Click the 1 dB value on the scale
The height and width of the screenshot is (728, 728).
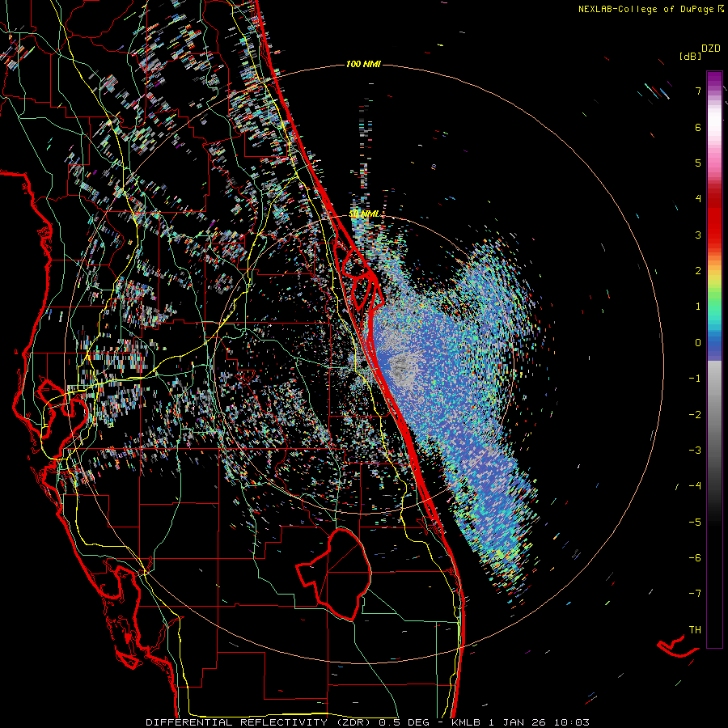[698, 307]
